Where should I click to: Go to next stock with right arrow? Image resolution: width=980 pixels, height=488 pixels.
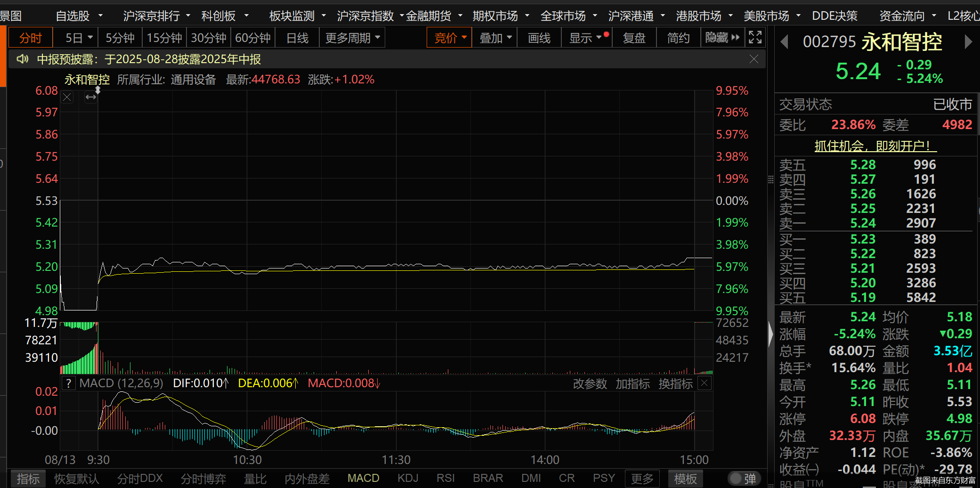968,42
